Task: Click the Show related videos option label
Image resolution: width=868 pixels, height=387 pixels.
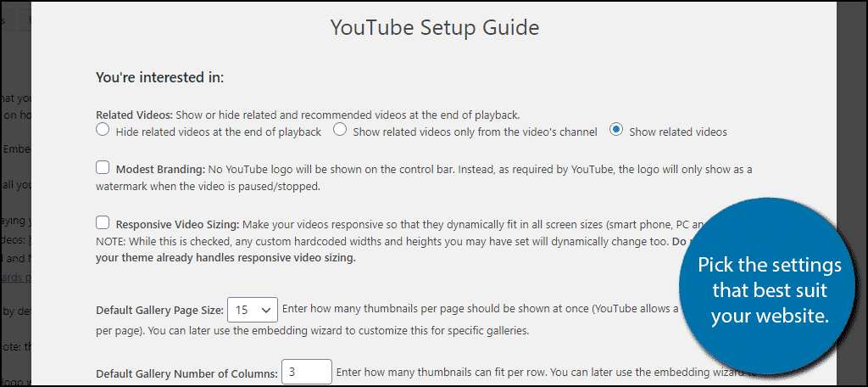Action: [678, 132]
